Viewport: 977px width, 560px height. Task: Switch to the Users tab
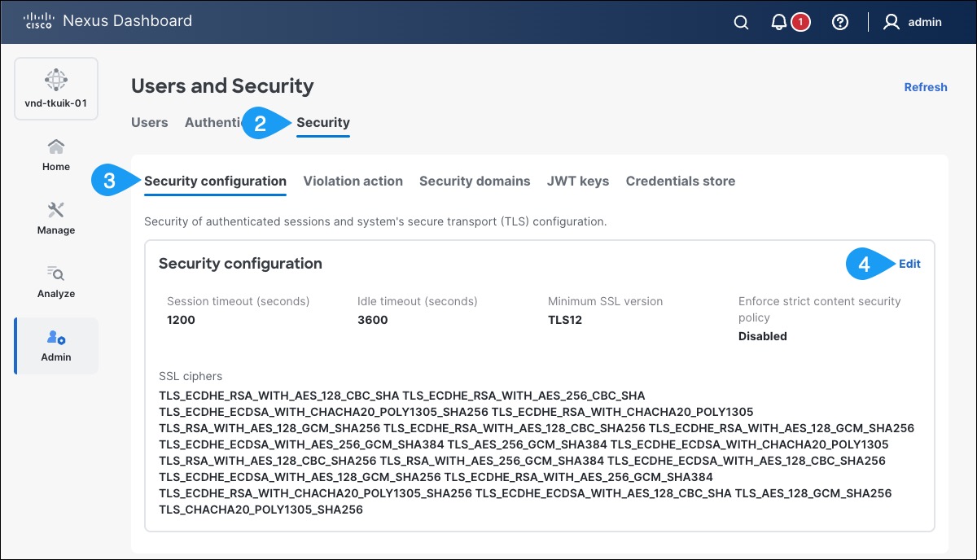149,122
